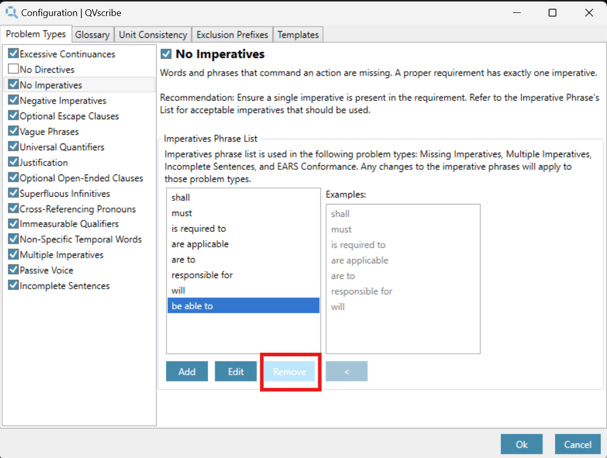Toggle the Non-Specific Temporal Words checkbox
607x458 pixels.
(13, 239)
